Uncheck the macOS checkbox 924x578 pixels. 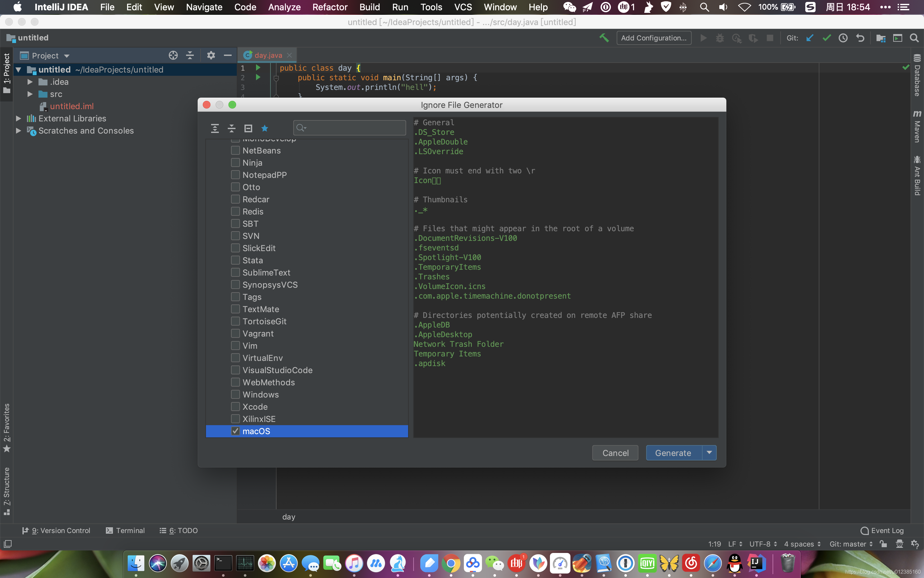tap(235, 431)
